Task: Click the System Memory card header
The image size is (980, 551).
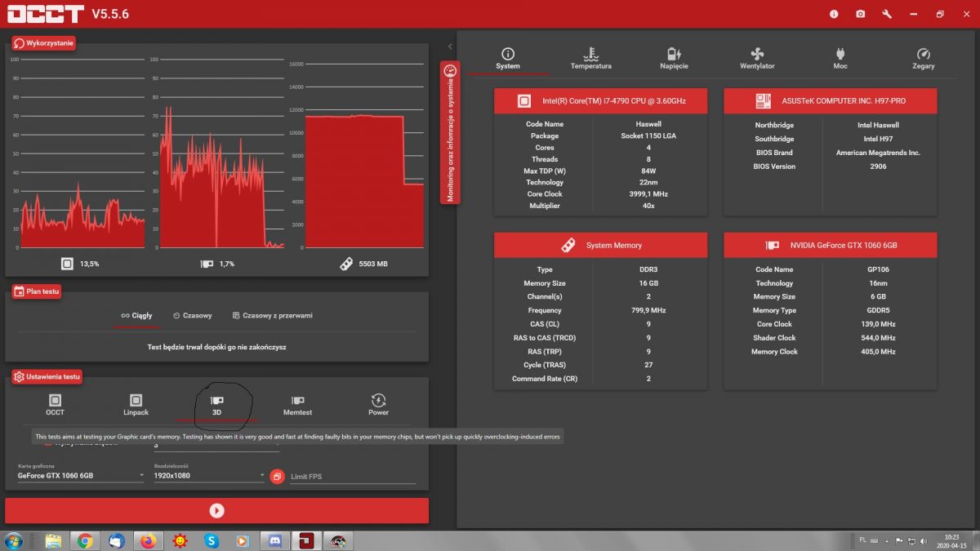Action: tap(600, 245)
